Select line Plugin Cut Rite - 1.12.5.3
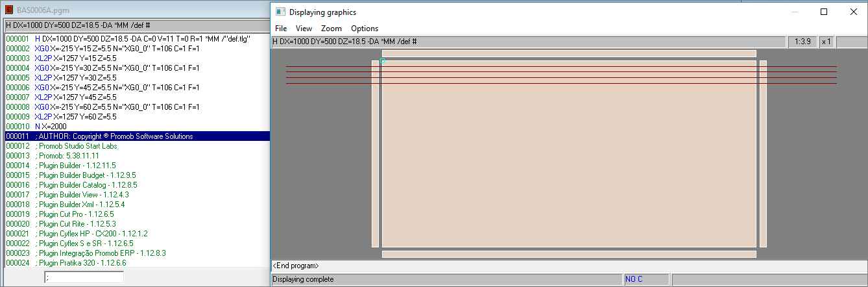 pyautogui.click(x=137, y=224)
